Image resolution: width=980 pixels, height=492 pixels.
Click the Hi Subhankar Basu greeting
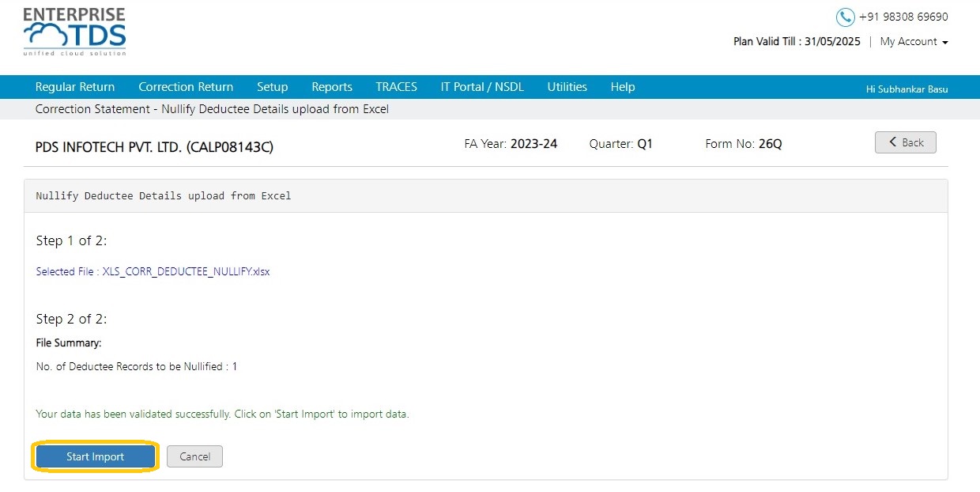click(x=906, y=89)
